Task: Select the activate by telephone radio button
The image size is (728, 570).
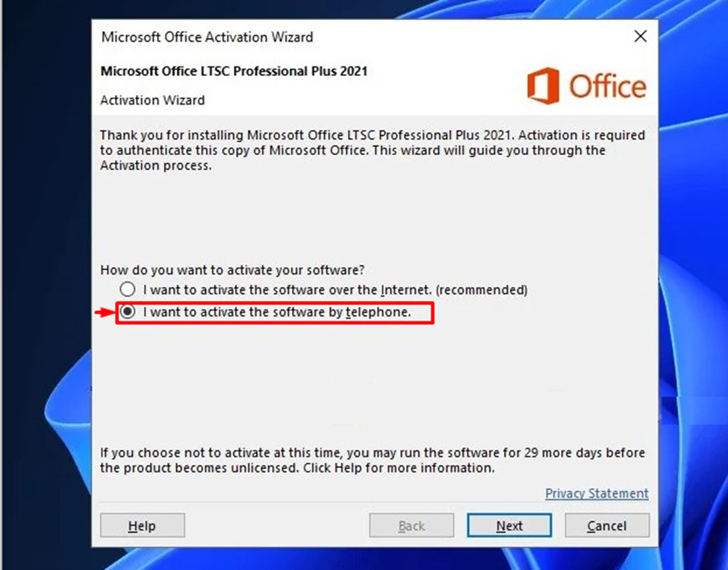Action: click(128, 313)
